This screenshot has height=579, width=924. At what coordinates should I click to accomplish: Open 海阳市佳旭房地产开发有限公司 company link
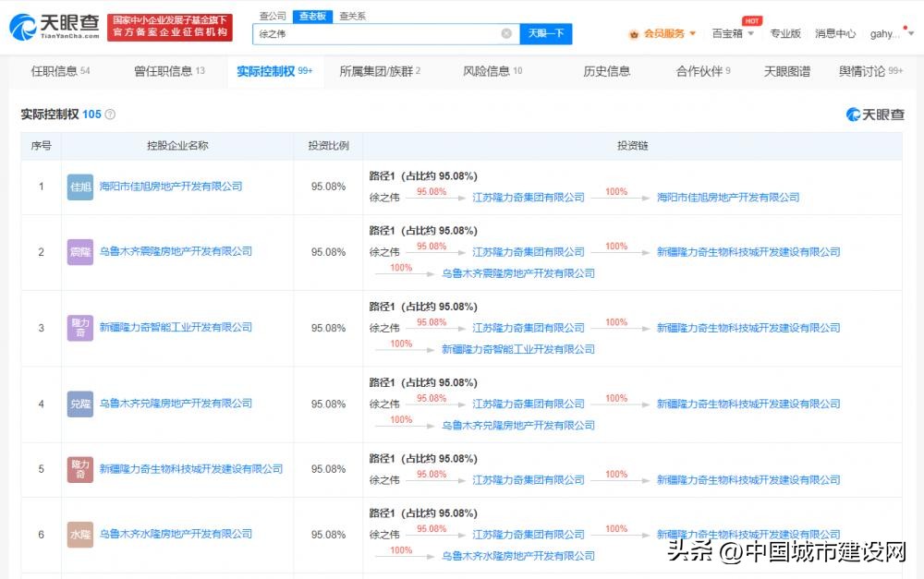tap(170, 187)
